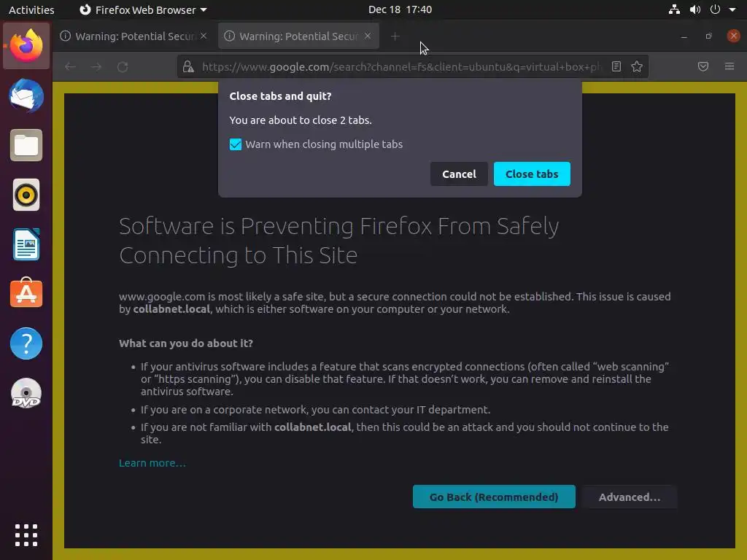
Task: Follow the Learn more… link
Action: pyautogui.click(x=152, y=463)
